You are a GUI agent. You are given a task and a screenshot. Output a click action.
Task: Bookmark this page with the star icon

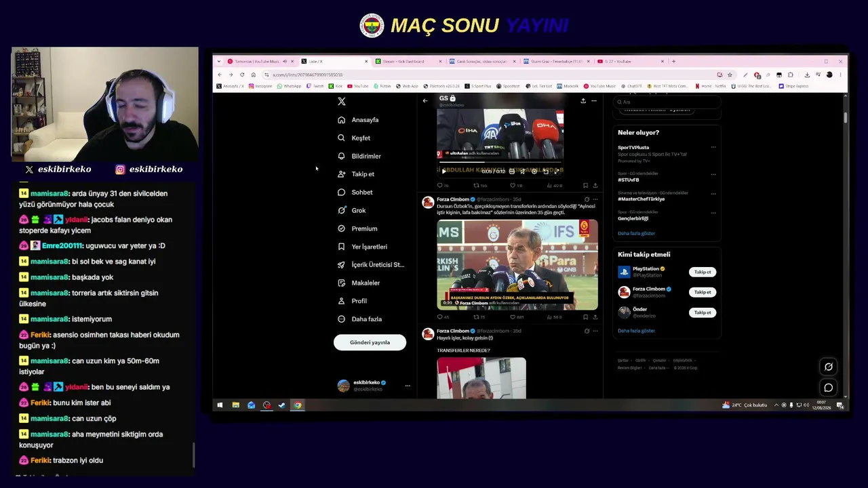pos(730,75)
